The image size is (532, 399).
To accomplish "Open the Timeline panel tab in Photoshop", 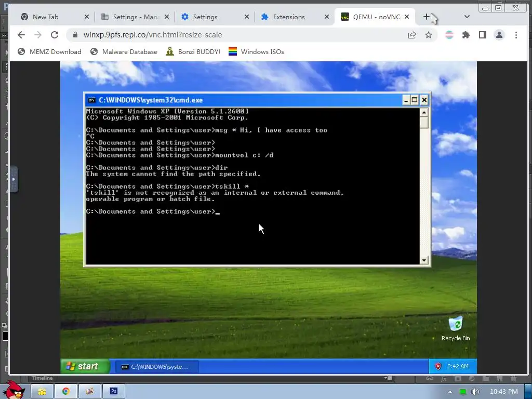I will tap(42, 378).
